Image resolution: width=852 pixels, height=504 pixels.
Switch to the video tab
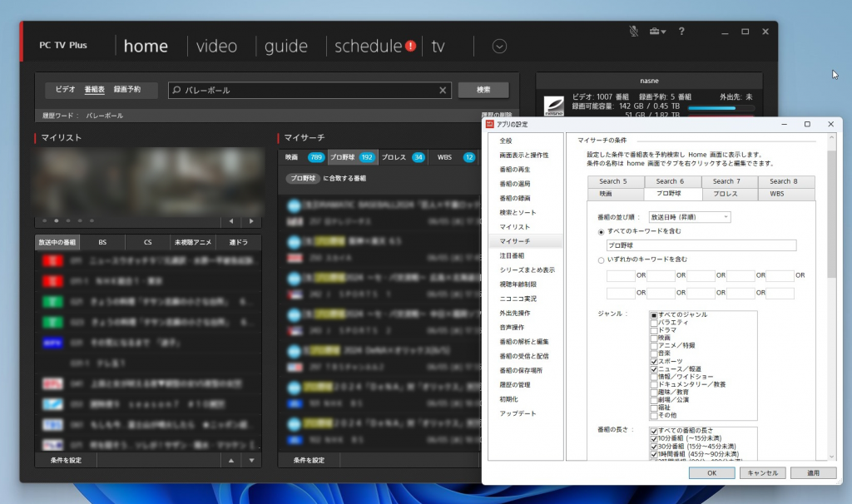pos(216,47)
